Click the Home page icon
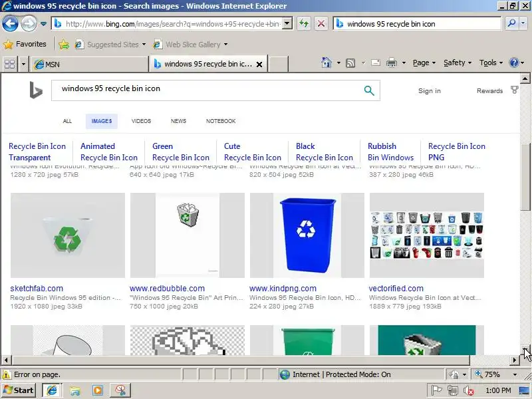Image resolution: width=532 pixels, height=399 pixels. [327, 63]
